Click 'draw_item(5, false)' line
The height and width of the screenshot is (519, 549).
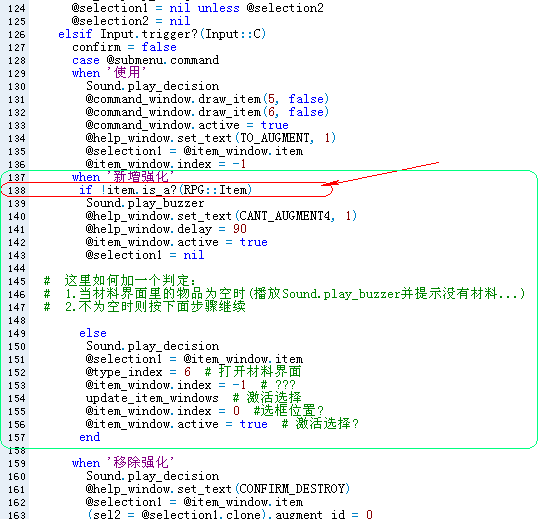pyautogui.click(x=207, y=99)
